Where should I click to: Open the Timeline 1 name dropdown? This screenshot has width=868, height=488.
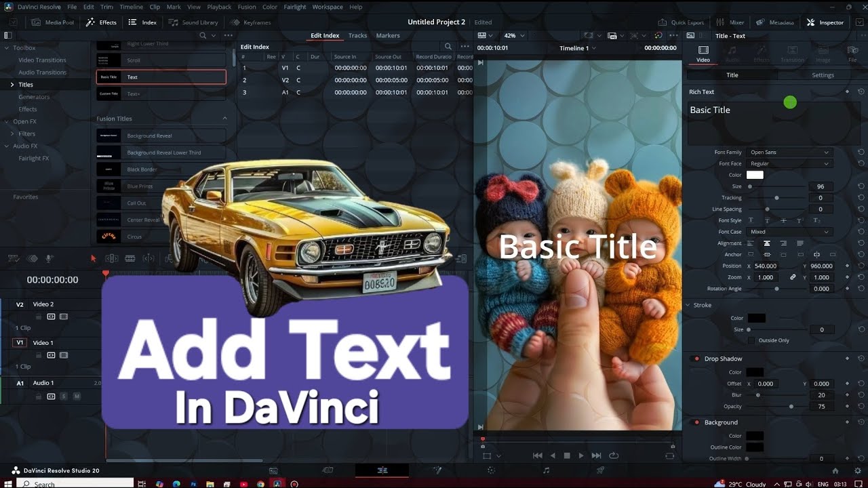(x=578, y=48)
